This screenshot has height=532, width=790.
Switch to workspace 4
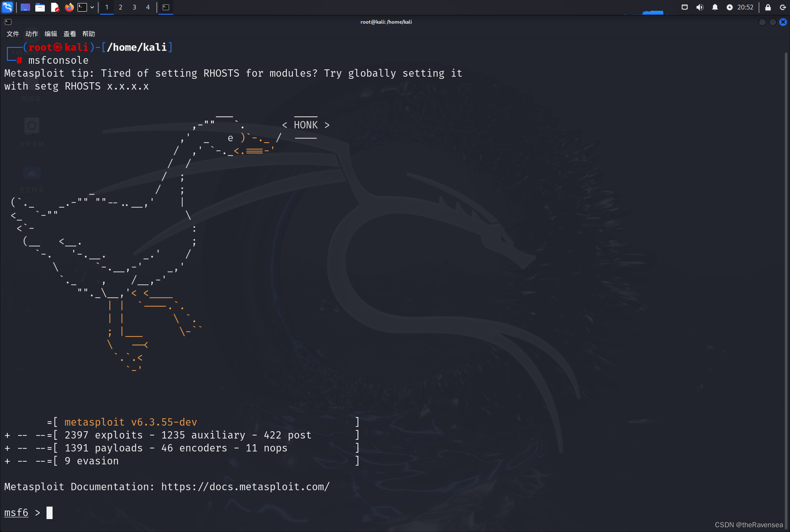[x=148, y=7]
